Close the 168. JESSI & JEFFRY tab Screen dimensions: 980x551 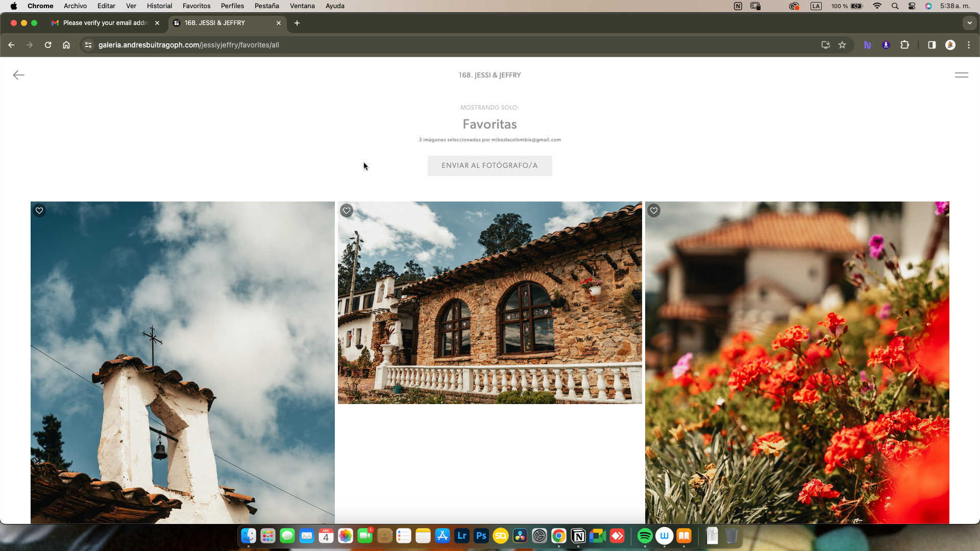click(279, 23)
